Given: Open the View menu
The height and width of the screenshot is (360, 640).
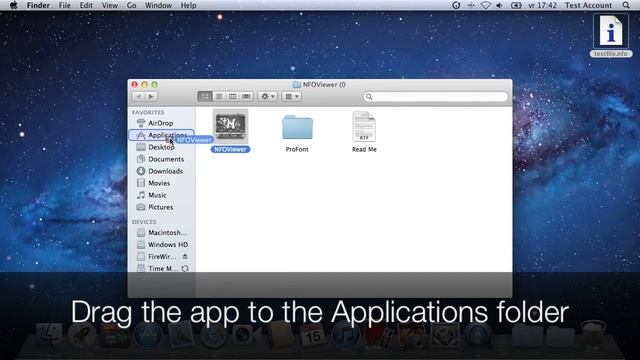Looking at the screenshot, I should (110, 5).
